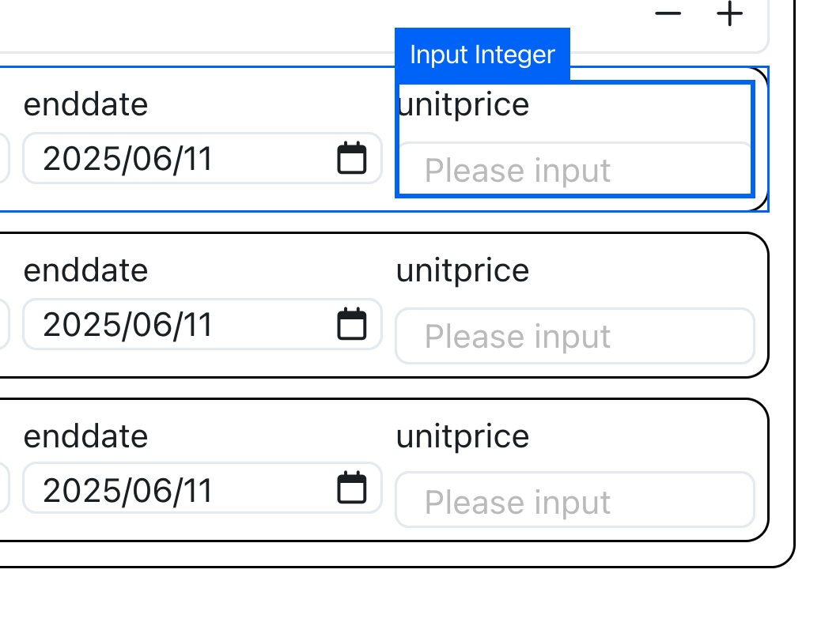Image resolution: width=840 pixels, height=626 pixels.
Task: Select the enddate label in the first row
Action: click(85, 104)
